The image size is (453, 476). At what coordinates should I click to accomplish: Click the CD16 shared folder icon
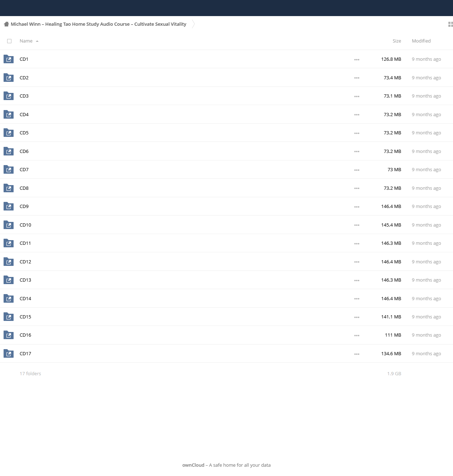coord(9,335)
